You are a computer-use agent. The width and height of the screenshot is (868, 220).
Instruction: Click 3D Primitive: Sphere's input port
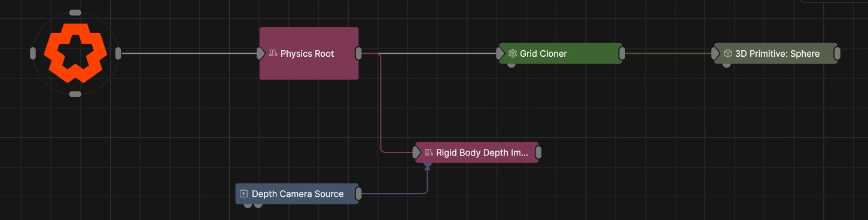click(x=715, y=53)
